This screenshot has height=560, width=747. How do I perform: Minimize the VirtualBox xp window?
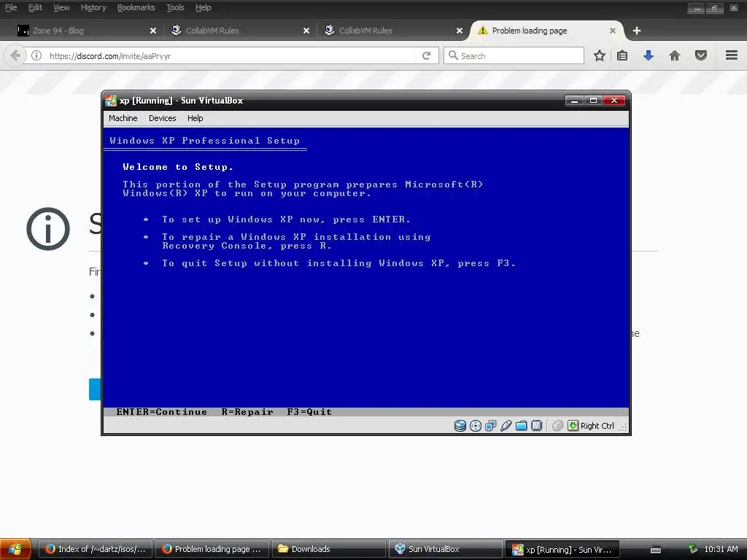[574, 101]
